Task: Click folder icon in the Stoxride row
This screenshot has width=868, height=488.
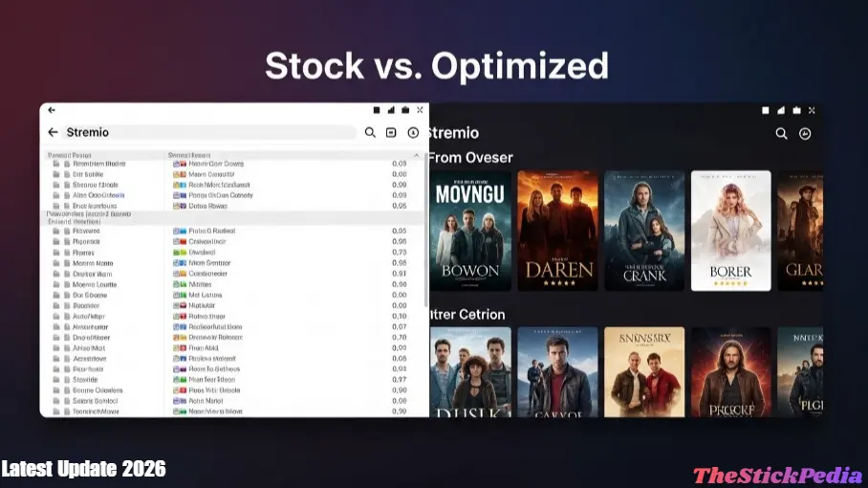Action: (55, 380)
